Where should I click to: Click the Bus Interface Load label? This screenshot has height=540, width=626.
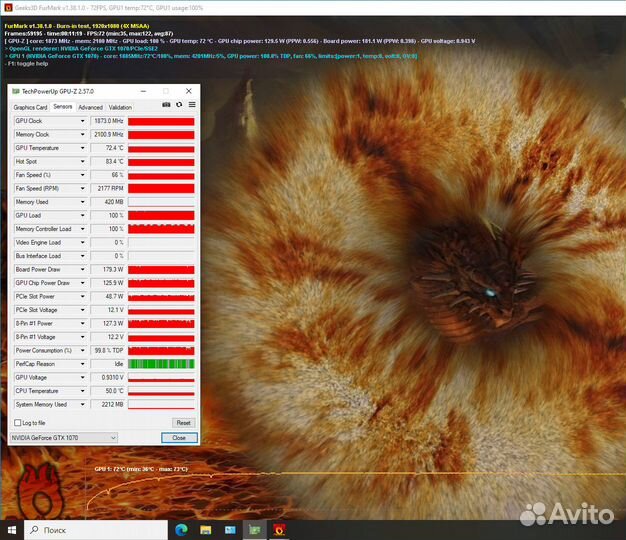[38, 256]
